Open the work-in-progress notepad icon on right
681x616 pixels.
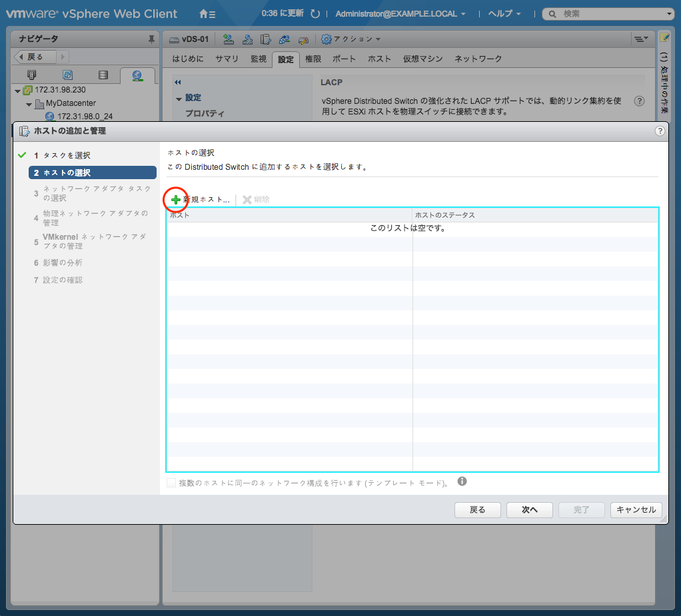664,37
